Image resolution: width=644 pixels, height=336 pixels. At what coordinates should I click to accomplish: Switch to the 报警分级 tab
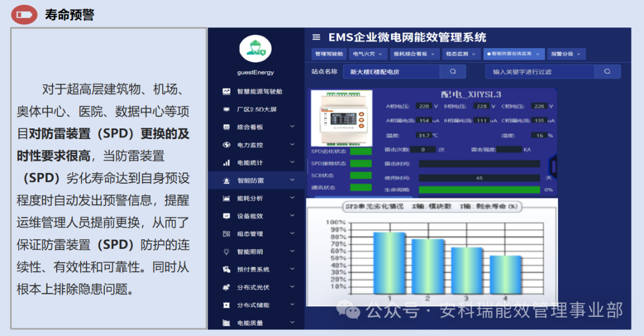click(x=565, y=54)
